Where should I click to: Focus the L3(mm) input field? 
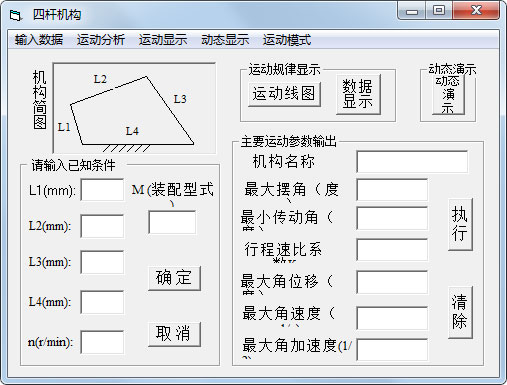102,262
